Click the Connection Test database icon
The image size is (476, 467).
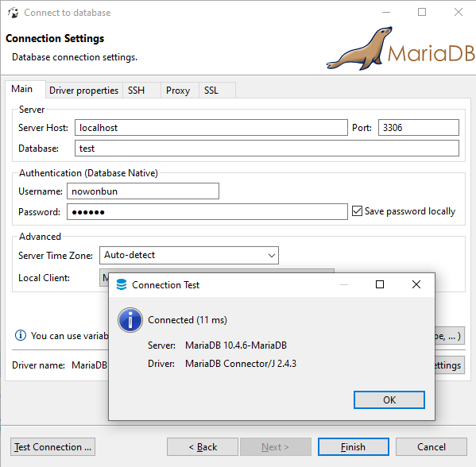122,284
